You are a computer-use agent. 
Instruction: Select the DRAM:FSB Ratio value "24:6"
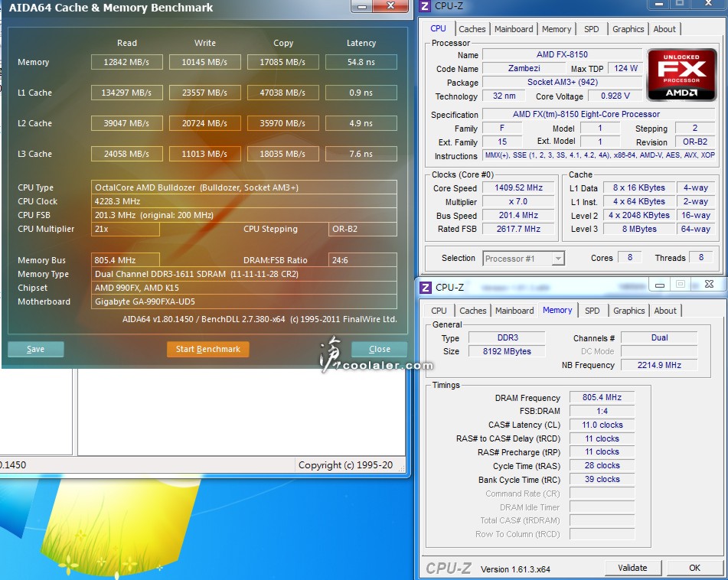[363, 260]
